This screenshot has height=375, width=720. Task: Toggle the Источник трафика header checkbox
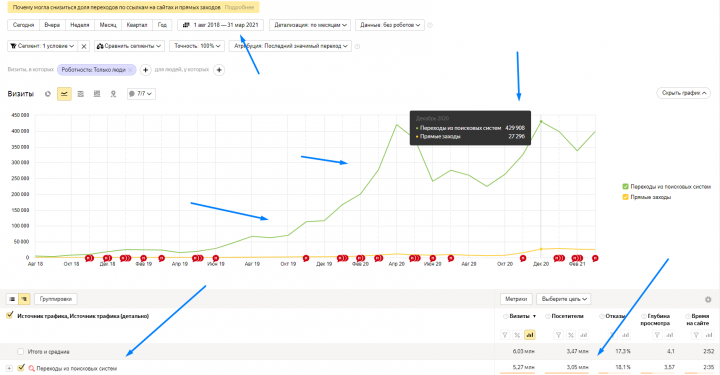click(10, 315)
